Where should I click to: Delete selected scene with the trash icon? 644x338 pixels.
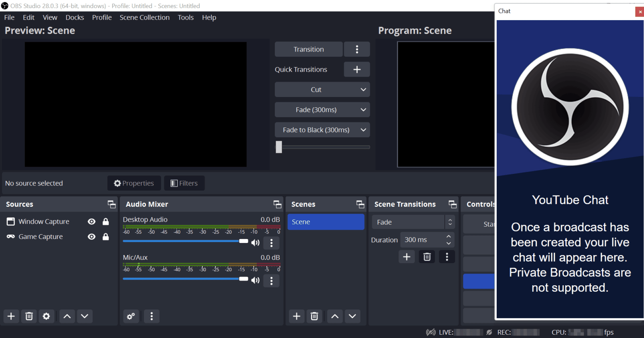(314, 316)
